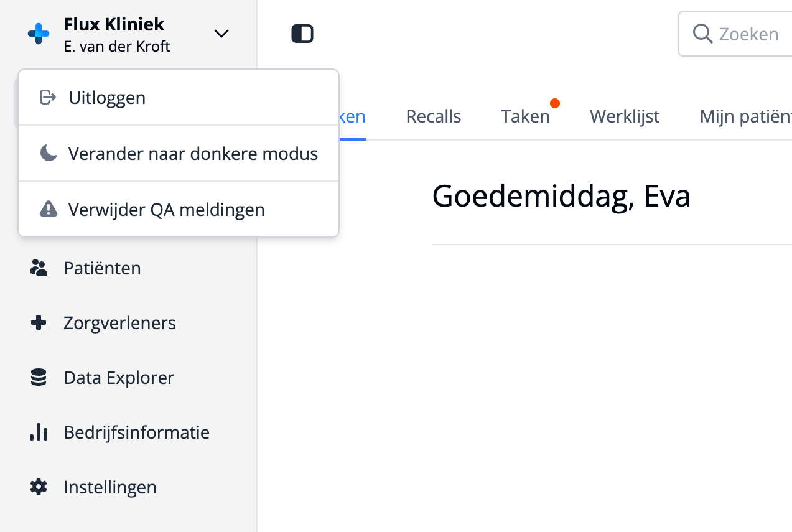Click the Bedrijfsinformatie bar chart icon
Screen dimensions: 792x532
pos(39,432)
